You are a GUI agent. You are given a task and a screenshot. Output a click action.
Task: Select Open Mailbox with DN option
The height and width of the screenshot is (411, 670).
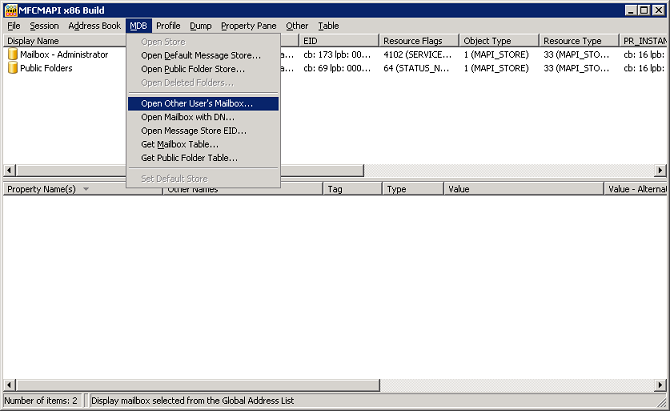[x=188, y=117]
